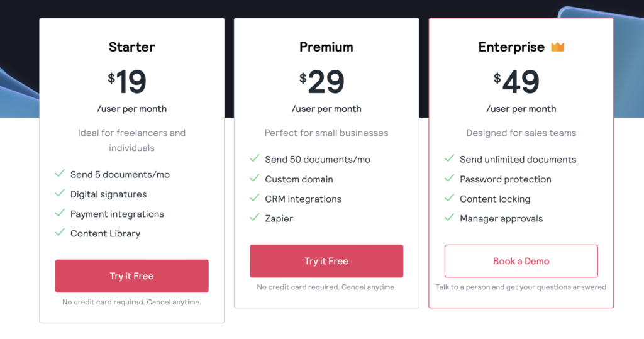Click the Payment integrations feature text

[117, 214]
